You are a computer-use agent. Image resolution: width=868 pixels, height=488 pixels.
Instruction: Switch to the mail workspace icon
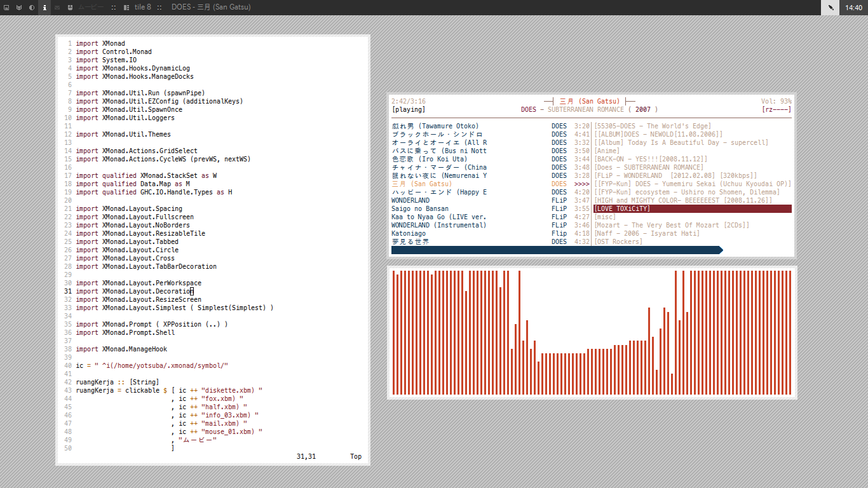pyautogui.click(x=57, y=8)
